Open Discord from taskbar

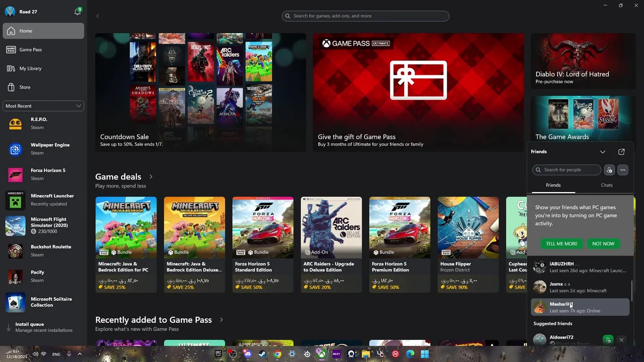pyautogui.click(x=248, y=354)
